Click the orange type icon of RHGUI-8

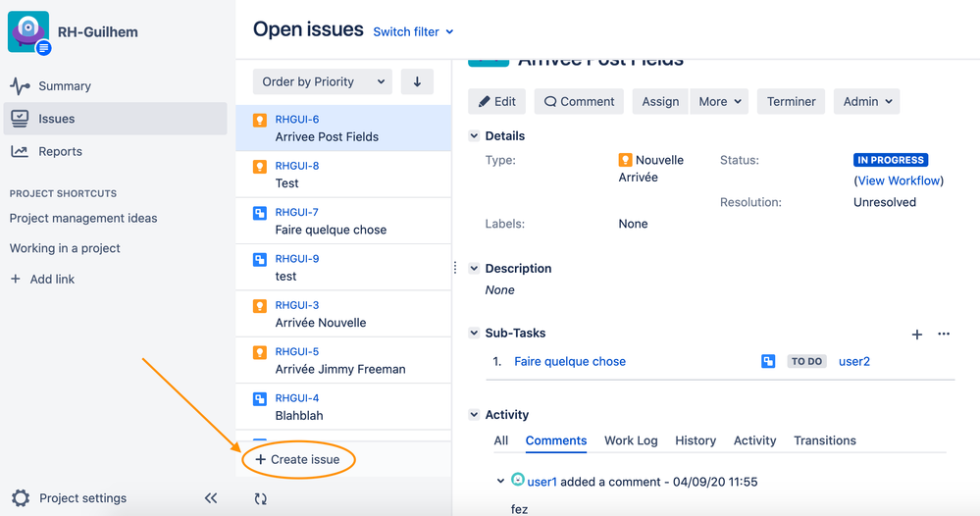click(x=259, y=167)
